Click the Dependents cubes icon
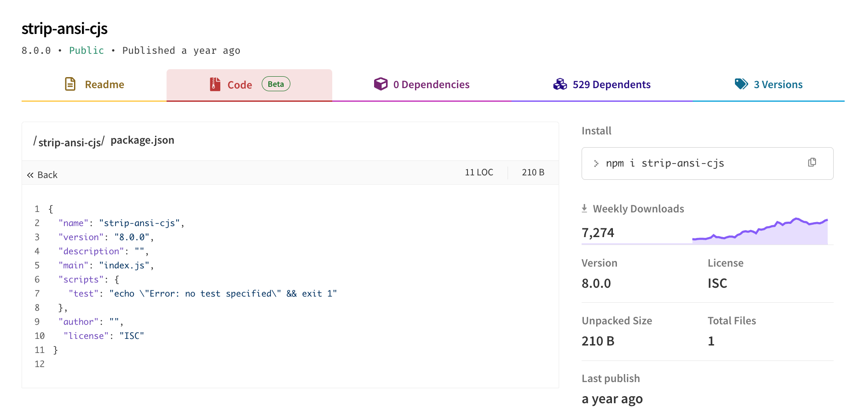868x416 pixels. click(560, 84)
